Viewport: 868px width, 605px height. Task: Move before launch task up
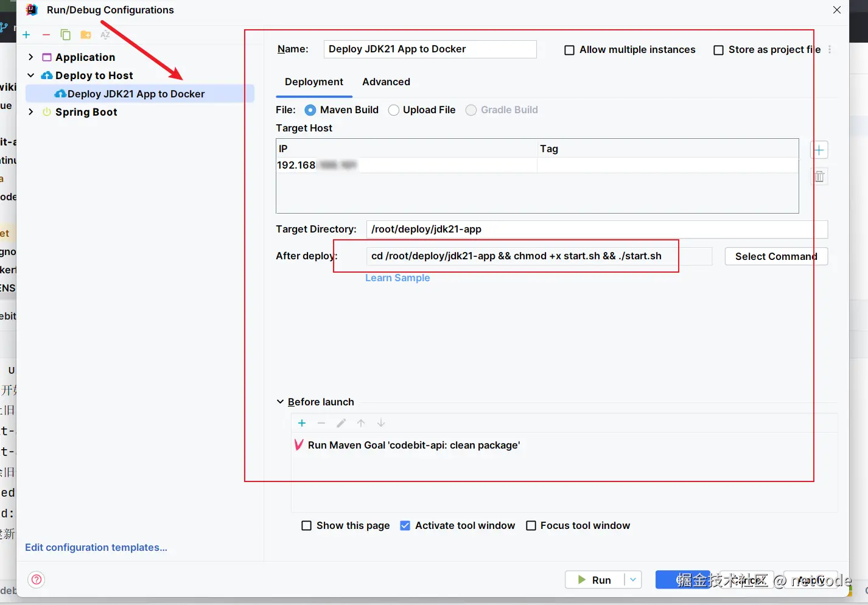(x=361, y=423)
